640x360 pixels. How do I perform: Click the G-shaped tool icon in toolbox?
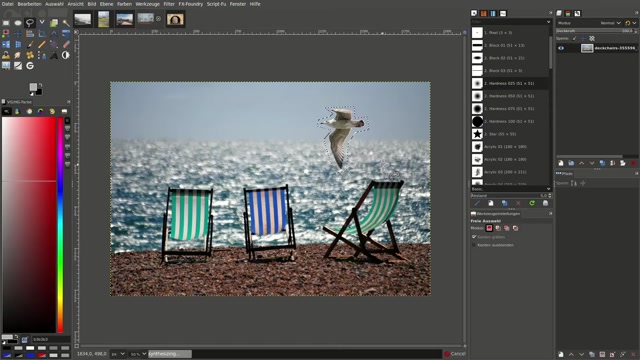30,65
